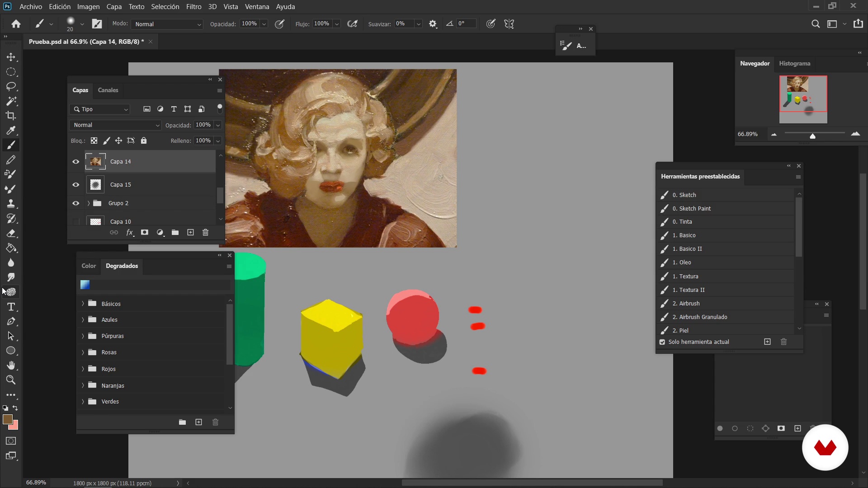Select the Eraser tool
868x488 pixels.
[11, 233]
